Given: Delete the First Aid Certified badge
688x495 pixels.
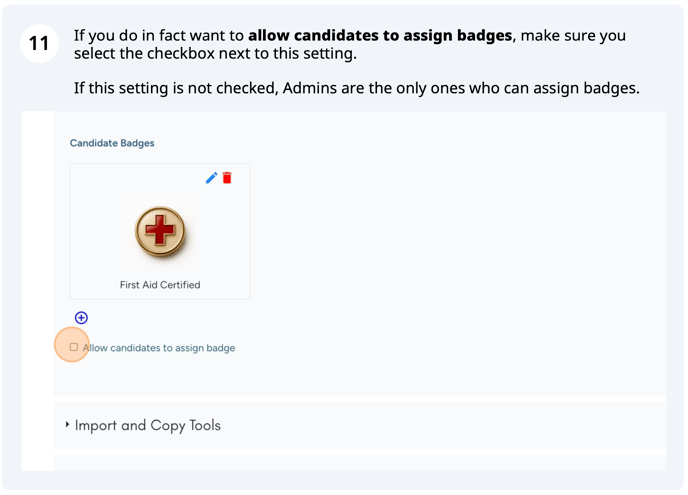Looking at the screenshot, I should [227, 178].
